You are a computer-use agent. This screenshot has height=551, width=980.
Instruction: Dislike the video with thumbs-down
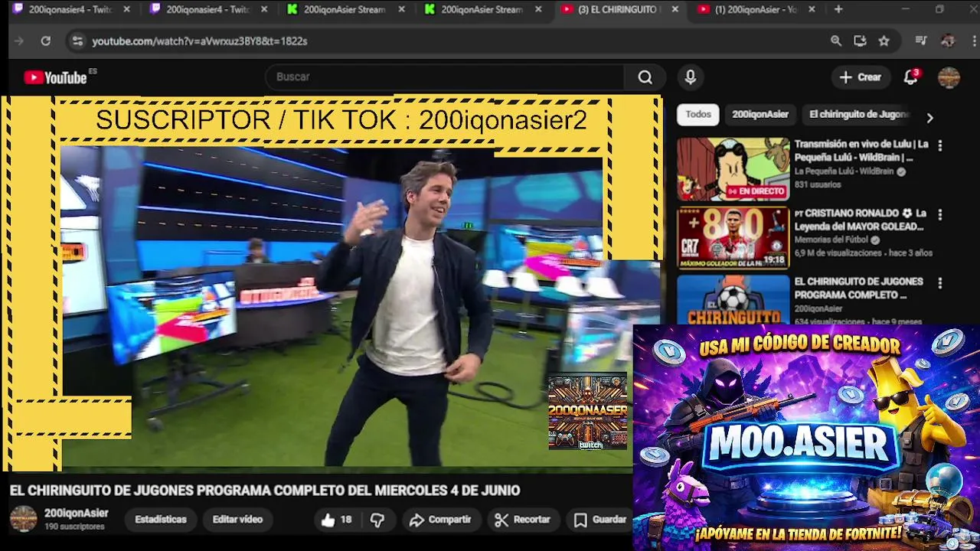tap(377, 520)
